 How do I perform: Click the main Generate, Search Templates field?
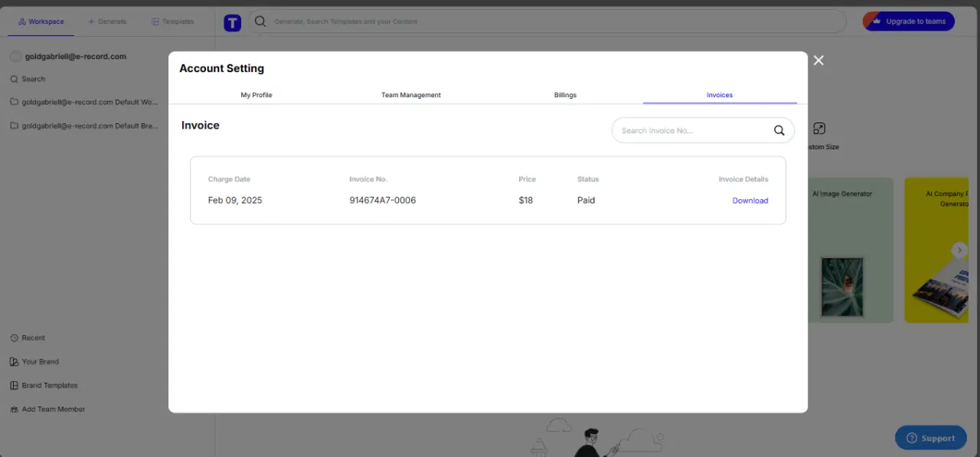coord(548,21)
